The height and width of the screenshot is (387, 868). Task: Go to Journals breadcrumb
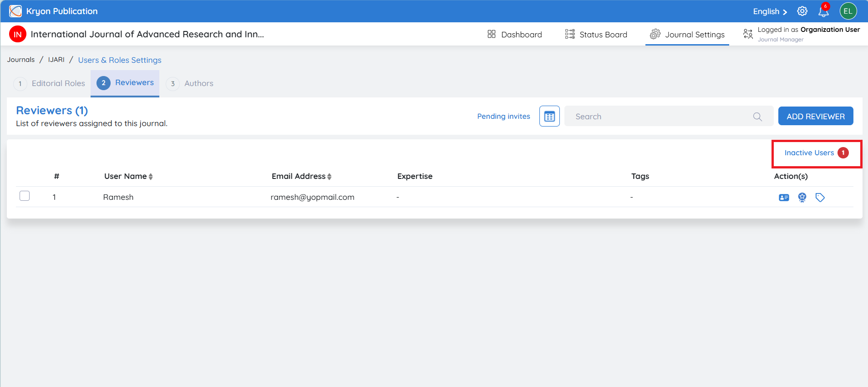21,60
